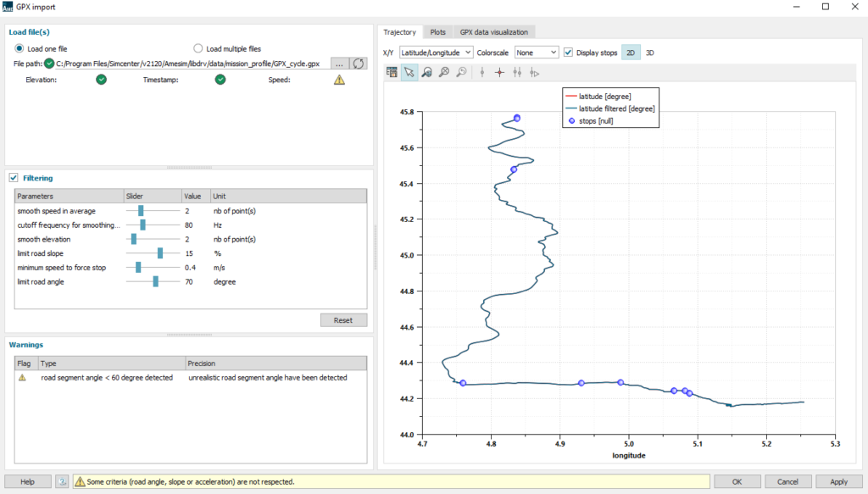Click the double vertical cursor tool

pyautogui.click(x=516, y=73)
